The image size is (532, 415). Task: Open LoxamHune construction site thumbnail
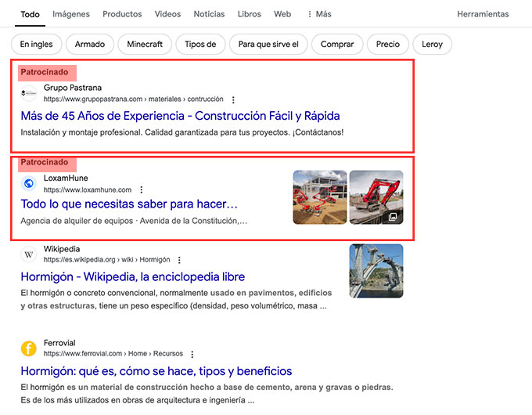[320, 197]
